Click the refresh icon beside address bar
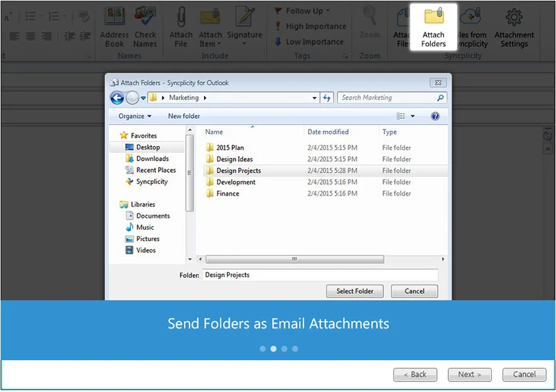 tap(327, 98)
